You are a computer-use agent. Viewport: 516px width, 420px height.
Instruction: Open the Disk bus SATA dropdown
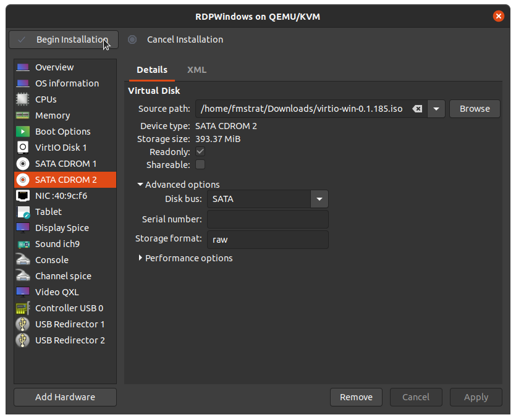[319, 199]
